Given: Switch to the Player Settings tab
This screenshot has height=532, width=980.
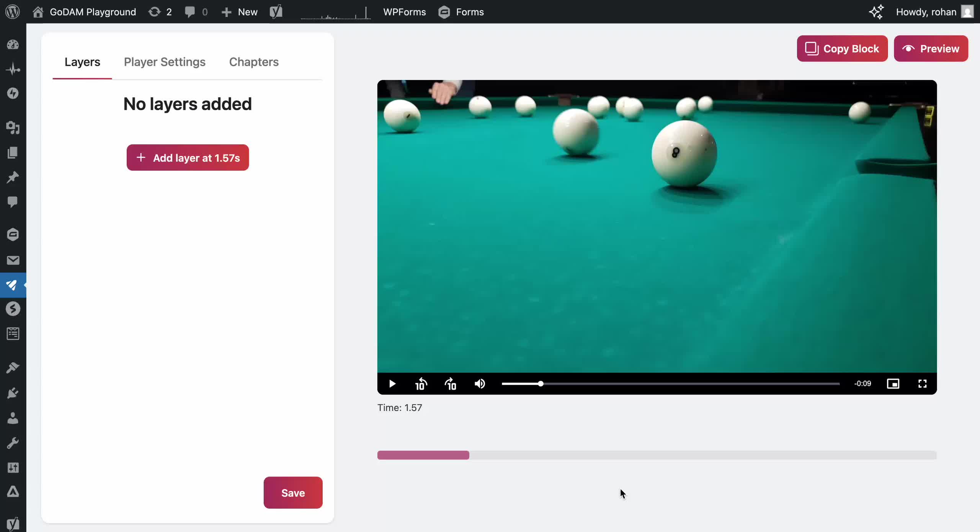Looking at the screenshot, I should [164, 62].
